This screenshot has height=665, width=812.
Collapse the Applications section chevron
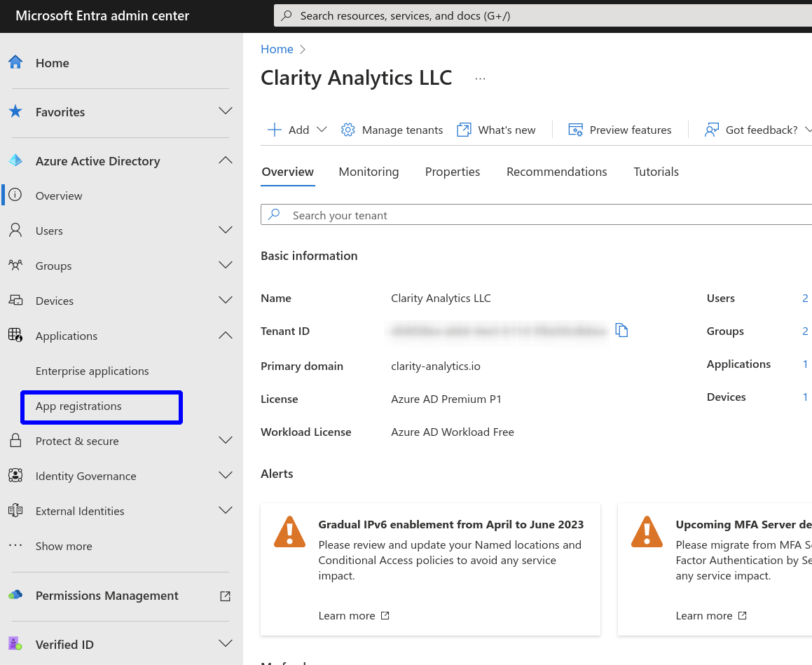point(225,336)
